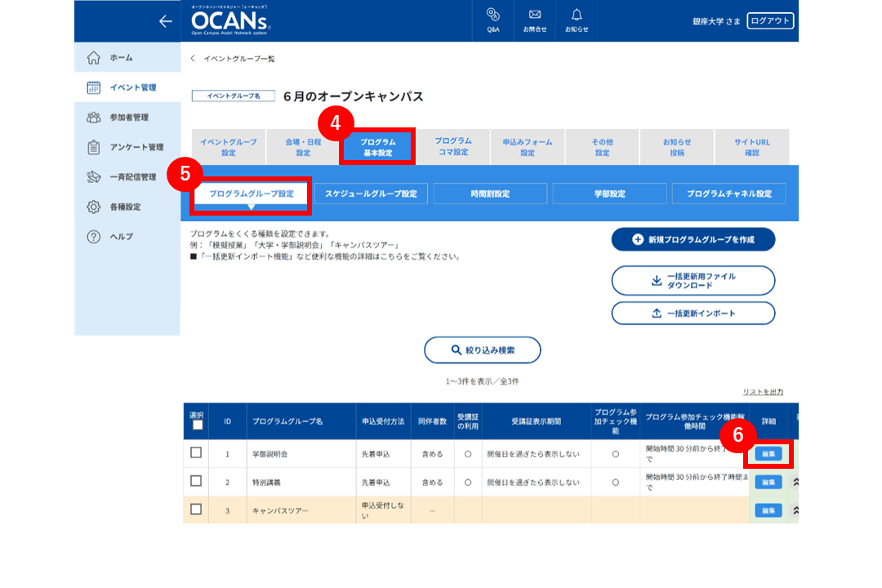Open the 会場・日程設定 tab

tap(303, 147)
